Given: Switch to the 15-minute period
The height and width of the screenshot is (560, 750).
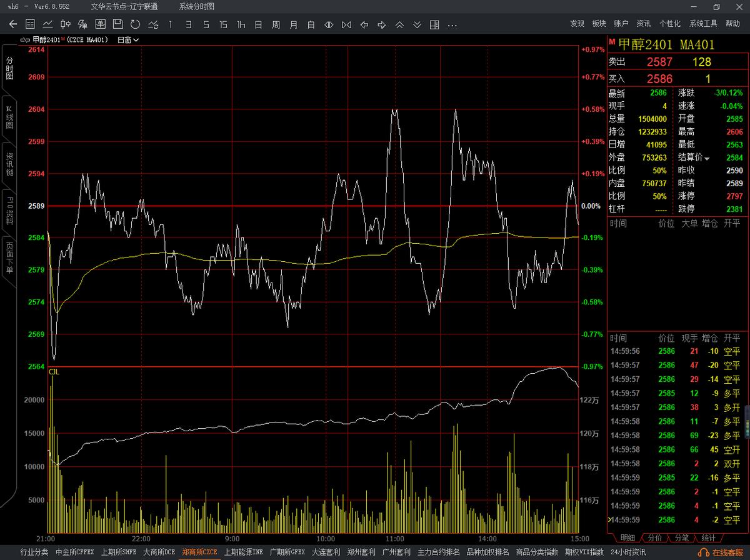Looking at the screenshot, I should click(223, 25).
